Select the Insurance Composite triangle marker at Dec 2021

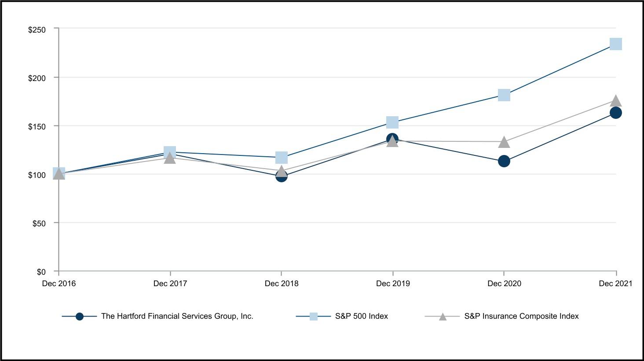click(x=616, y=101)
